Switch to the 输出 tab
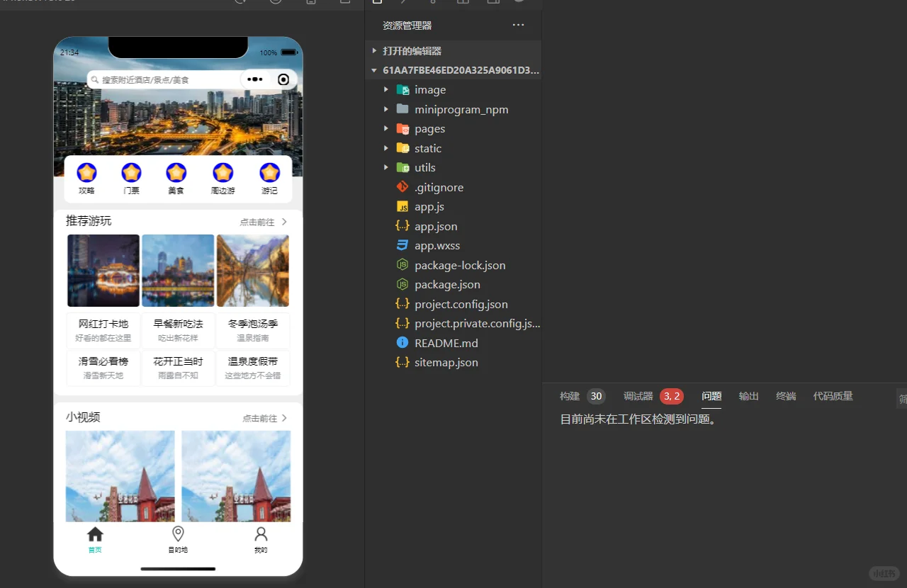The height and width of the screenshot is (588, 907). coord(749,397)
